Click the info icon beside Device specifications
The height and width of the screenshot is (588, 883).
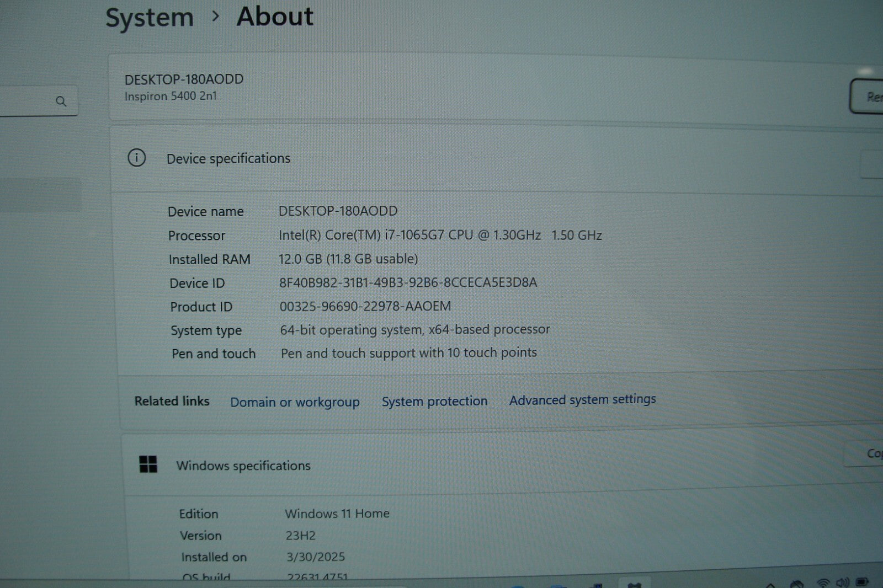coord(136,158)
